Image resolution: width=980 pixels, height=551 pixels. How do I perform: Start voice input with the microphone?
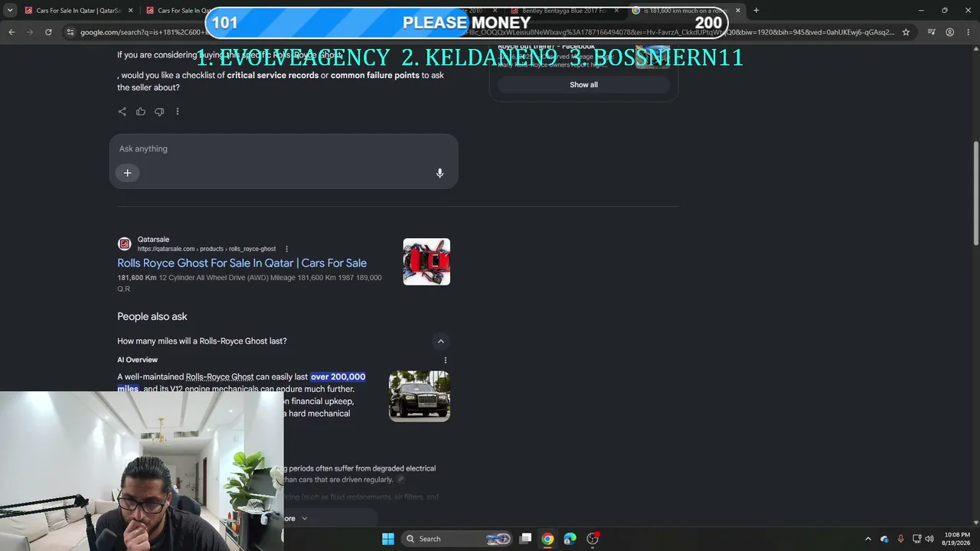[439, 173]
